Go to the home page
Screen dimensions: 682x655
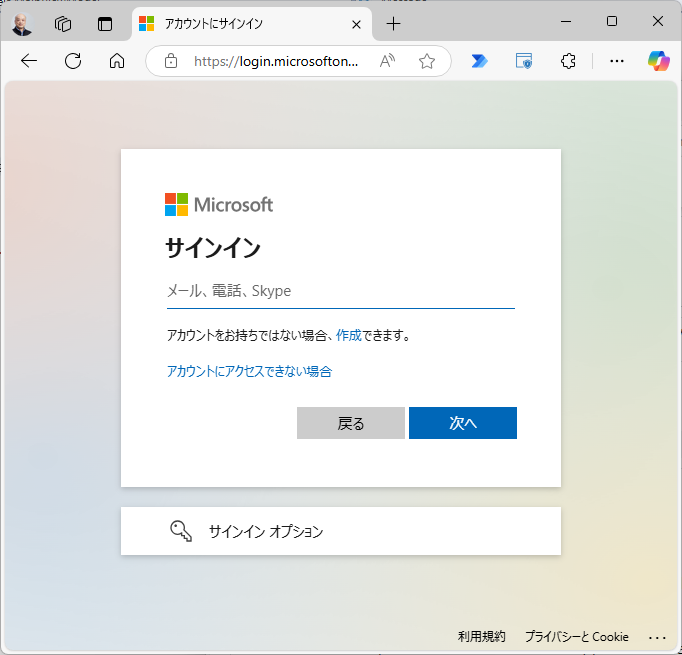tap(117, 61)
